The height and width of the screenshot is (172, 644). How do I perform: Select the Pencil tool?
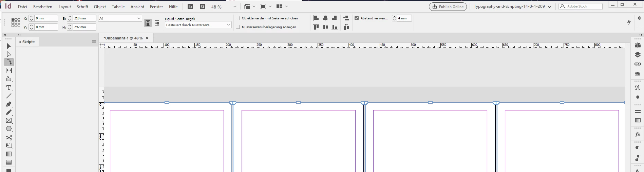pos(9,112)
